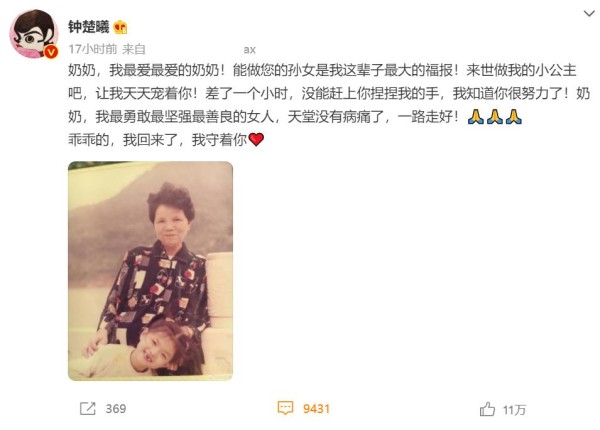Click the orange verified V badge
Viewport: 600px width, 430px height.
[51, 52]
